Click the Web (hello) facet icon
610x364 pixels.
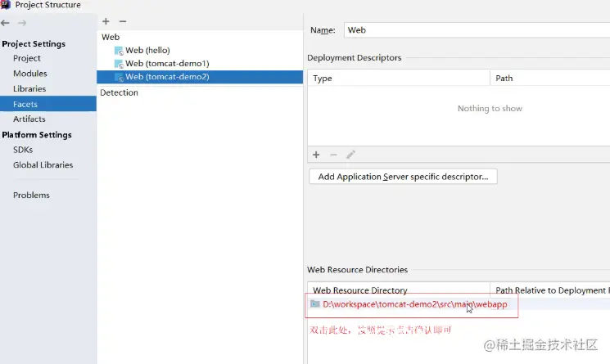(119, 51)
